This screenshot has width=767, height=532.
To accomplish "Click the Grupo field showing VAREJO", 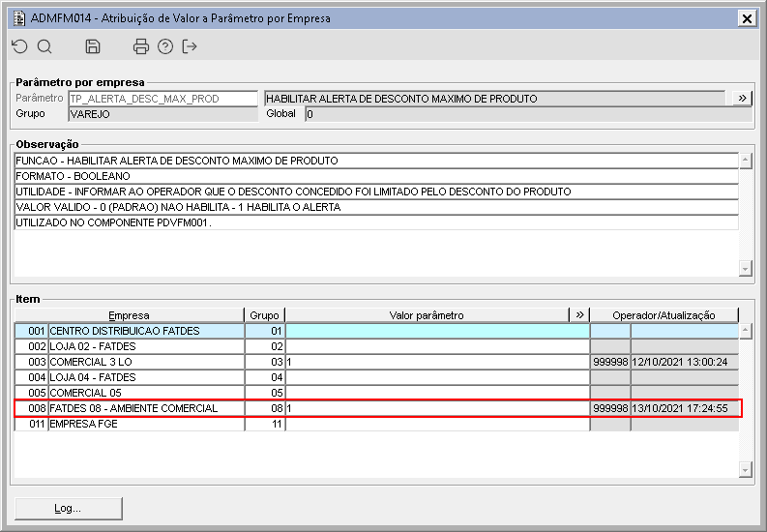I will click(162, 114).
